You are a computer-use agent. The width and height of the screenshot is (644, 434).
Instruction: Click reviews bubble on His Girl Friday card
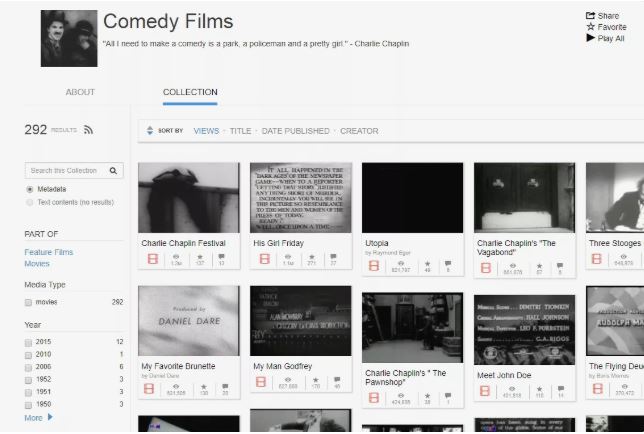coord(333,257)
